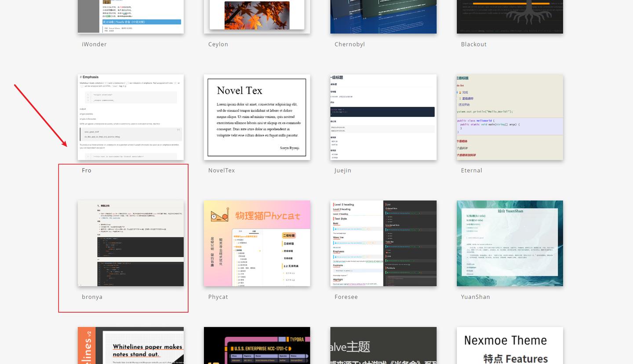Open the Ceylon autumn leaves thumbnail
The image size is (633, 364).
[x=257, y=17]
